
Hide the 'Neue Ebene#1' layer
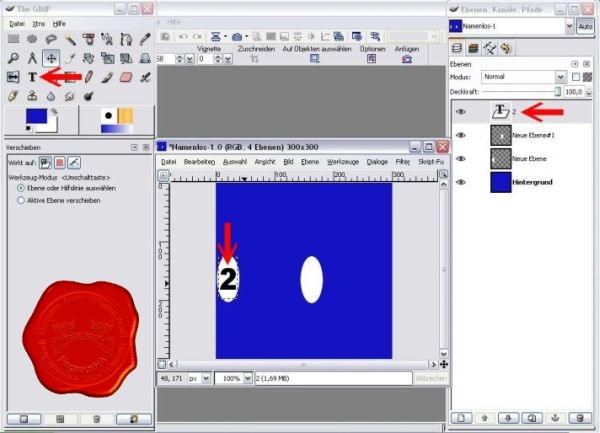(x=461, y=135)
